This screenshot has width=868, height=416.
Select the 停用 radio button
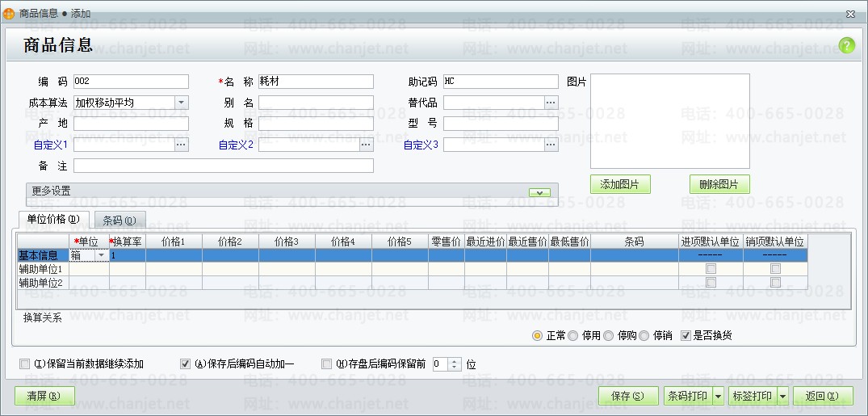pyautogui.click(x=573, y=336)
